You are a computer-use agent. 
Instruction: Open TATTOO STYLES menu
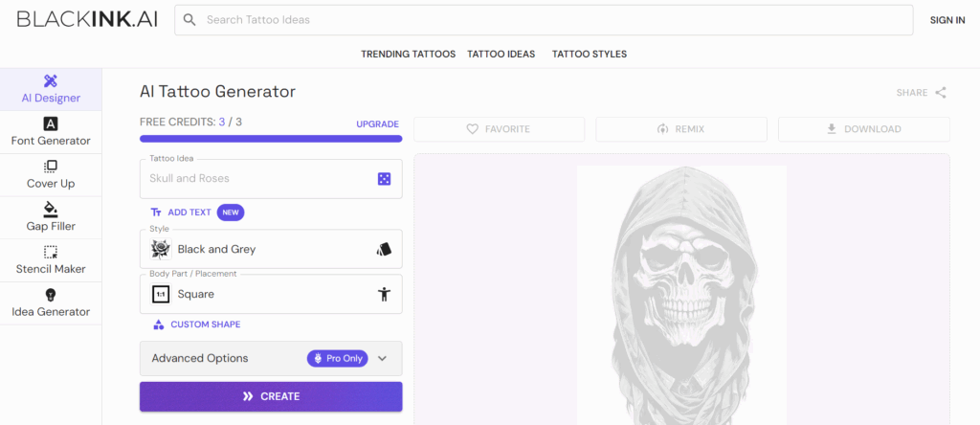click(x=590, y=55)
